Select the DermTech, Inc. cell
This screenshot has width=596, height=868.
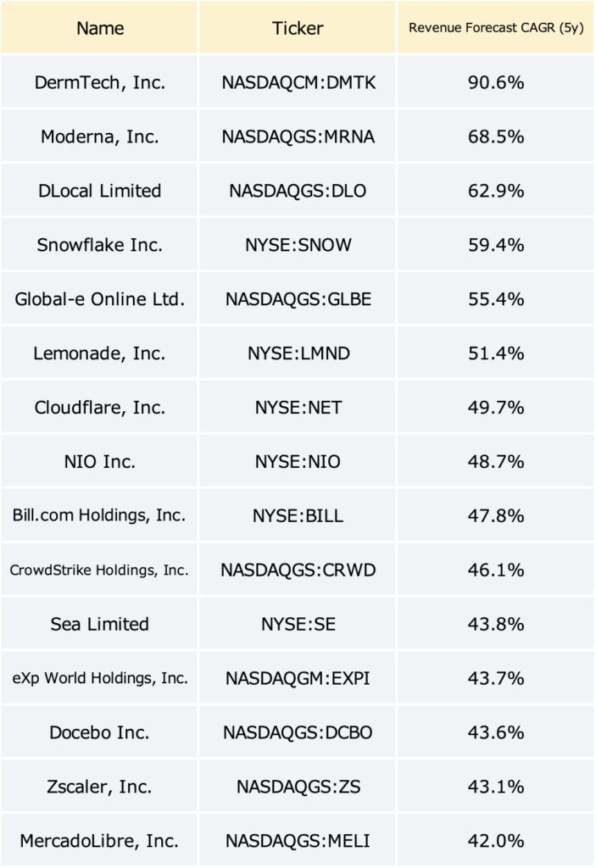(100, 82)
